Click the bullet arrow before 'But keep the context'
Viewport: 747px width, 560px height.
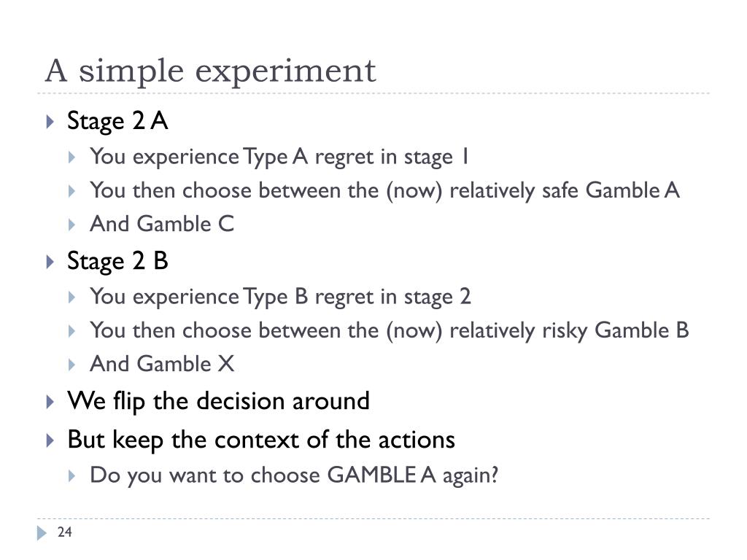tap(50, 440)
